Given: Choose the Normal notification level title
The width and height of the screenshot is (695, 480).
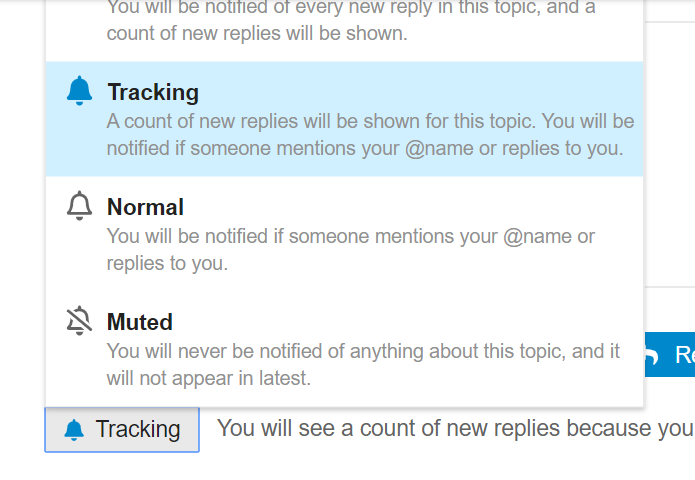Looking at the screenshot, I should [x=145, y=207].
